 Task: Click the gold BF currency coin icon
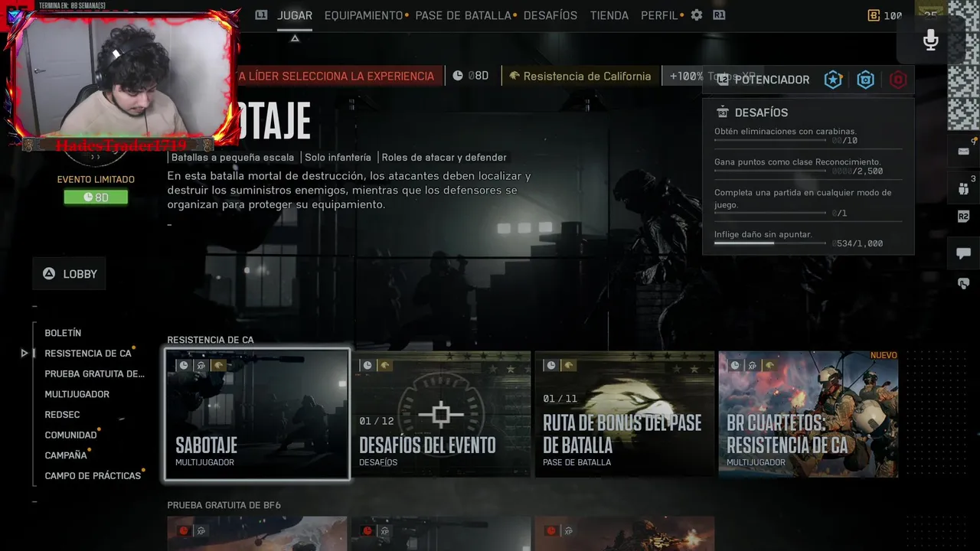(x=874, y=15)
